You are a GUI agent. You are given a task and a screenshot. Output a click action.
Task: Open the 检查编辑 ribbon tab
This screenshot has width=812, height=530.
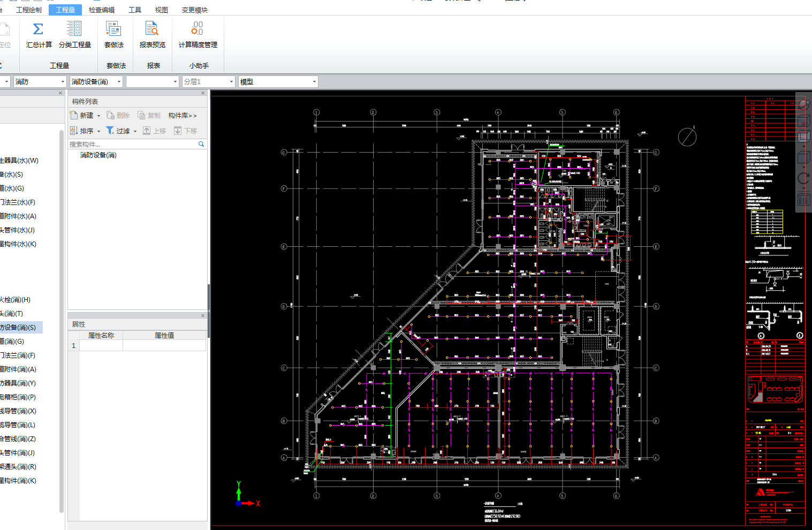click(102, 10)
